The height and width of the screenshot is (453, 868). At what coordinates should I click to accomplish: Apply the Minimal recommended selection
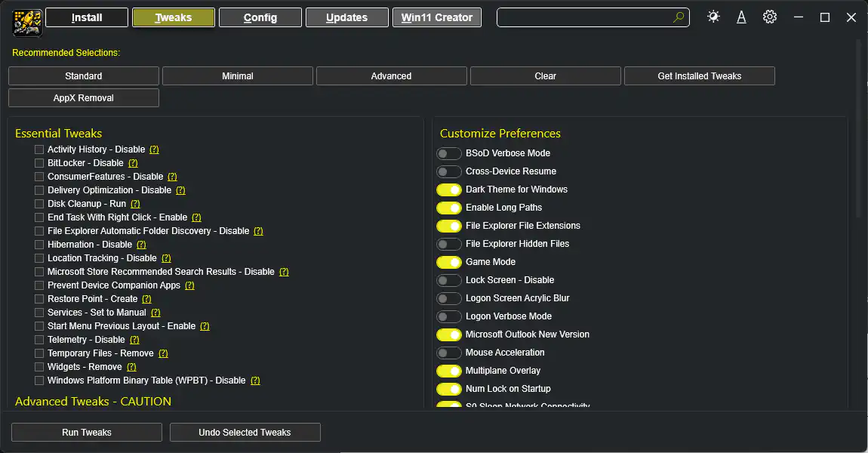pyautogui.click(x=238, y=75)
